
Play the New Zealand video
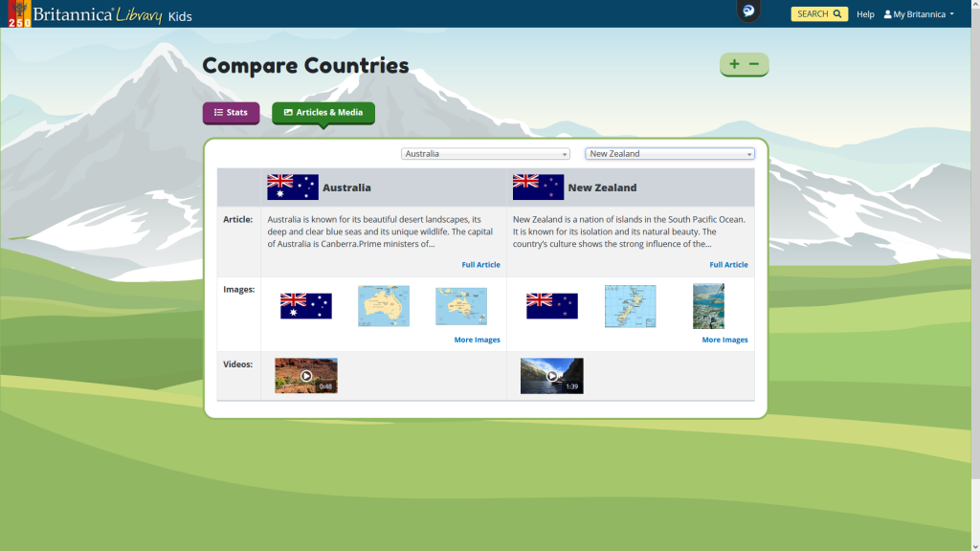[552, 376]
